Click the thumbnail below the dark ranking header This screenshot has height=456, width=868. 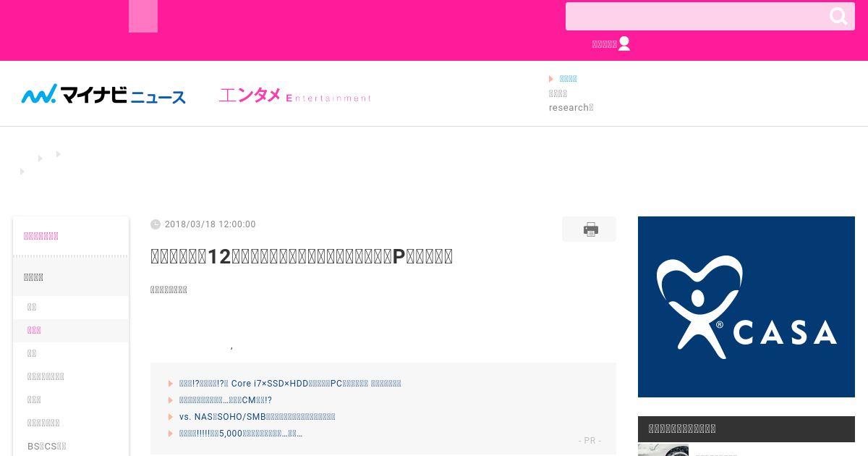click(663, 449)
